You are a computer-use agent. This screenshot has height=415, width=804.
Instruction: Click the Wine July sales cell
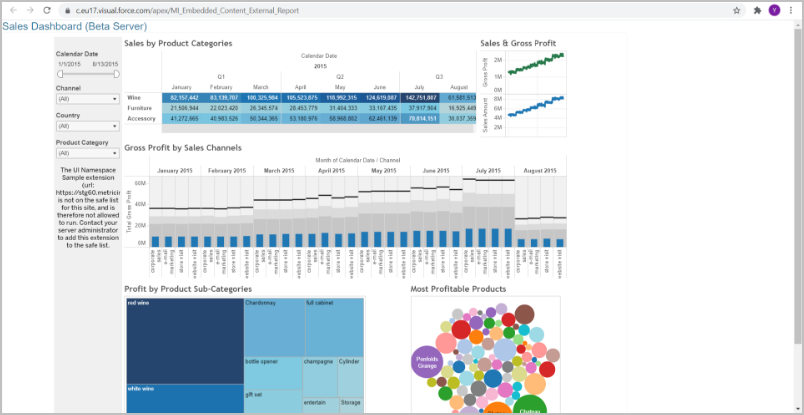coord(422,97)
